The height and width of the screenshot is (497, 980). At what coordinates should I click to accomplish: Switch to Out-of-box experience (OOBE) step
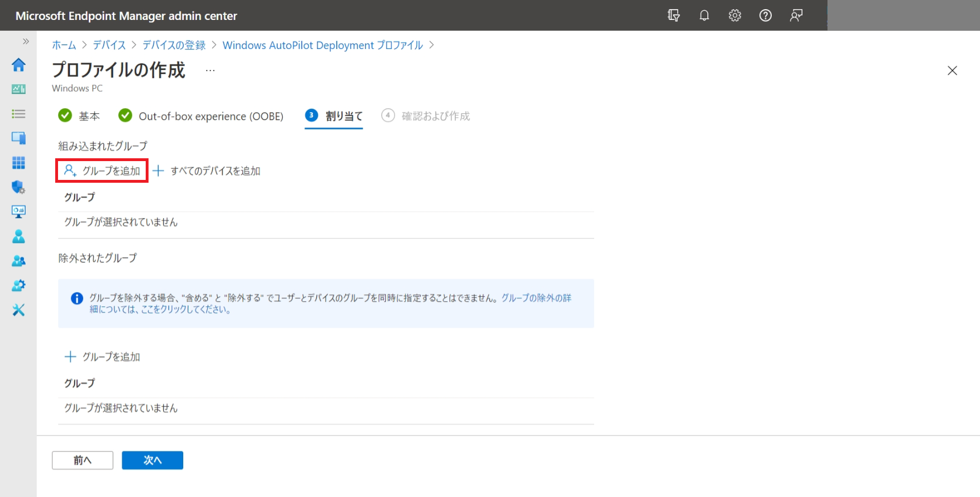click(x=201, y=116)
